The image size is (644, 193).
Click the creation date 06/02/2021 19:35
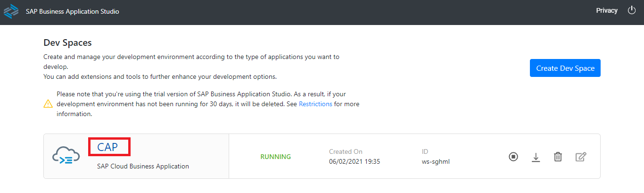(355, 161)
